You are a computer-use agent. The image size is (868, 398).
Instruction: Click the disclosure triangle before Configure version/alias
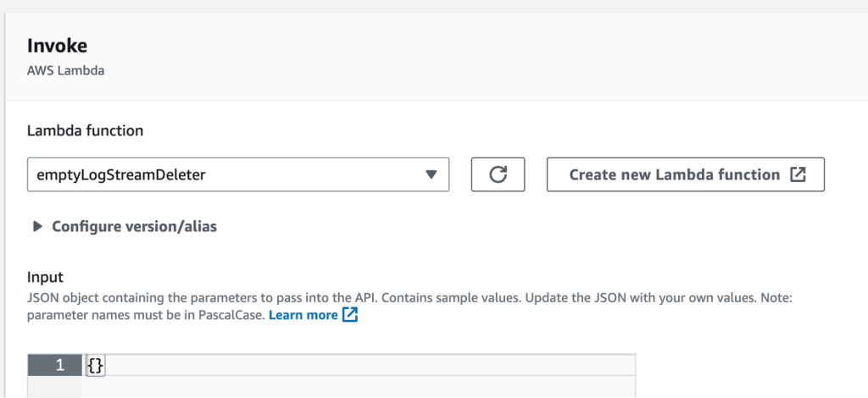click(37, 226)
